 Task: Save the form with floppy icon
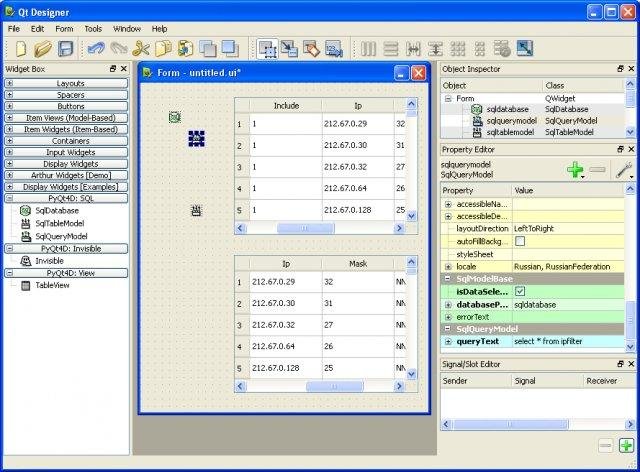[x=65, y=49]
